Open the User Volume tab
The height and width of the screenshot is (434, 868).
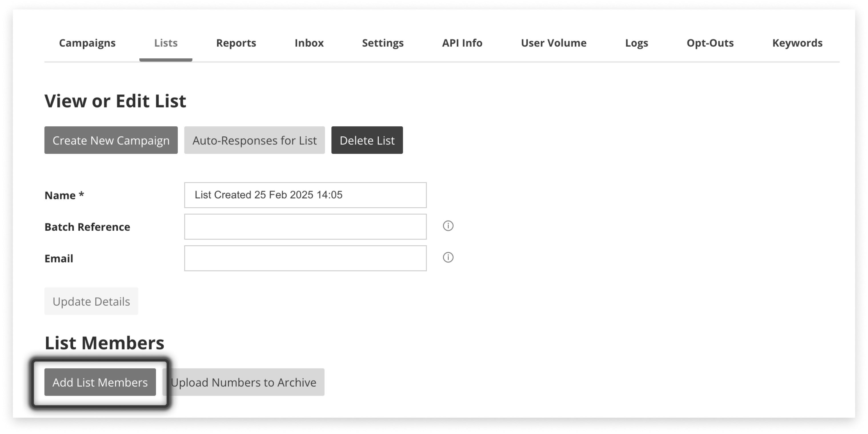coord(553,43)
